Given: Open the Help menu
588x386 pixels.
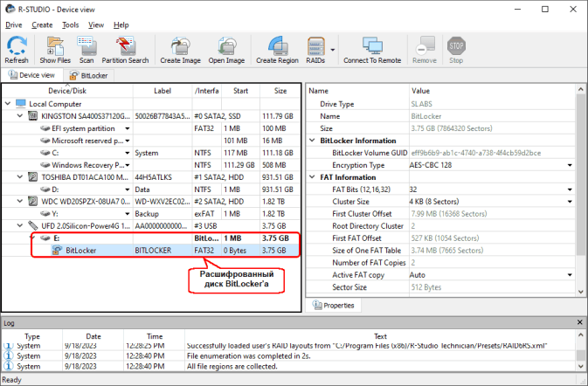Looking at the screenshot, I should pyautogui.click(x=121, y=24).
